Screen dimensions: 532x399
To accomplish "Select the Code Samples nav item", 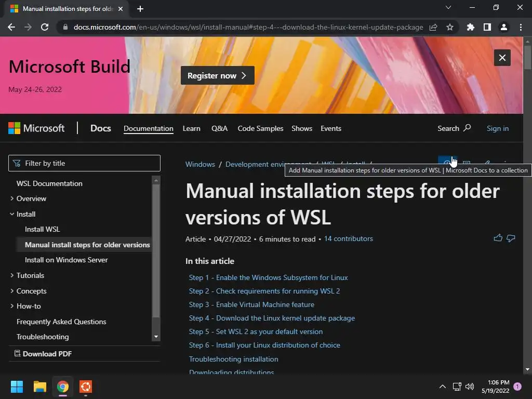I will pyautogui.click(x=260, y=129).
